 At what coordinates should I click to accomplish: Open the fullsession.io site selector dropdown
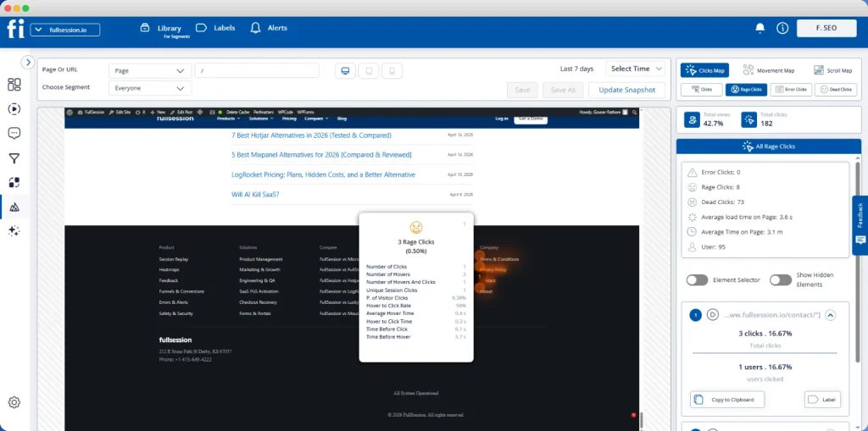(x=65, y=30)
